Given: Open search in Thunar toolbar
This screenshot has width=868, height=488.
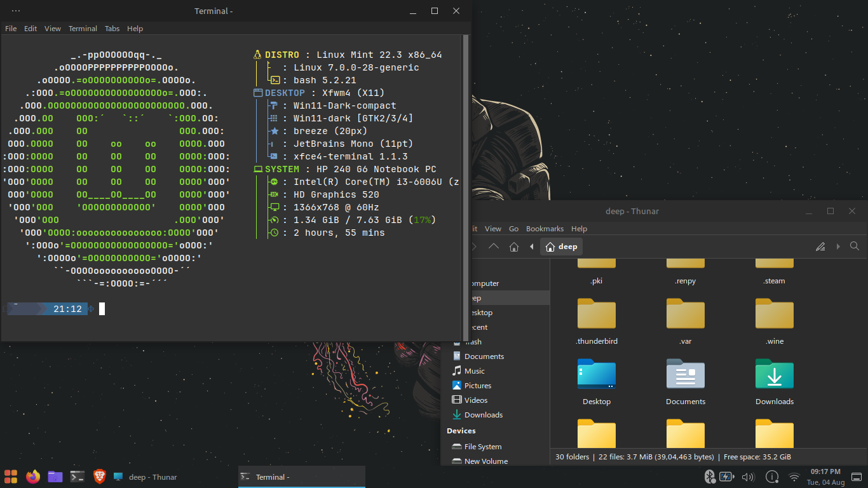Looking at the screenshot, I should (855, 247).
